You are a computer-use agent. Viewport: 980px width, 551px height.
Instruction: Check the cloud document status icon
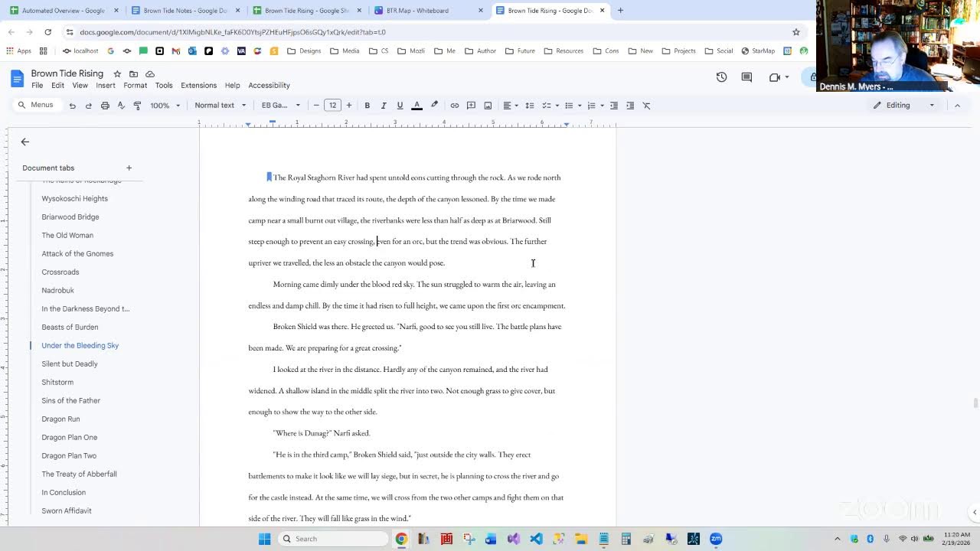click(x=150, y=73)
